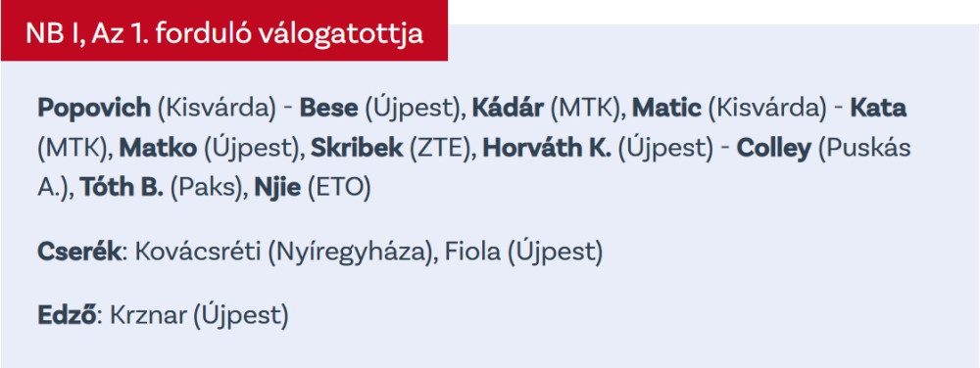Select the Colley player name
Screen dimensions: 980x368
coord(774,149)
